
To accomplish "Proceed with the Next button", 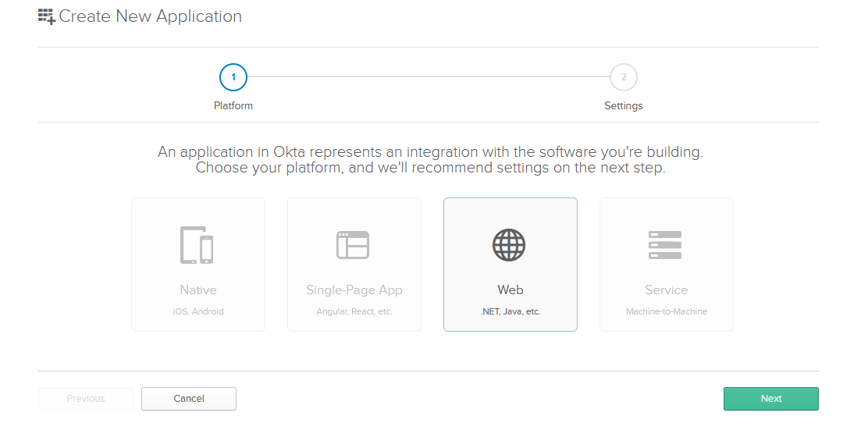I will pyautogui.click(x=770, y=399).
